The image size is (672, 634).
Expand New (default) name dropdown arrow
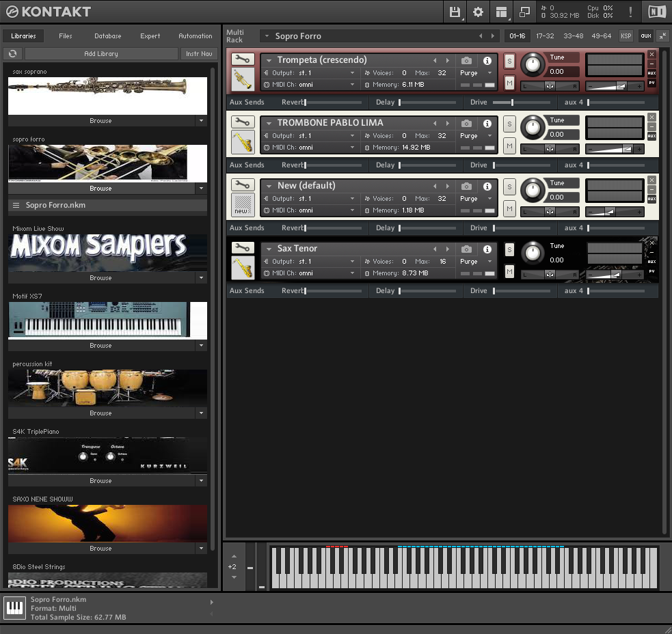point(269,186)
